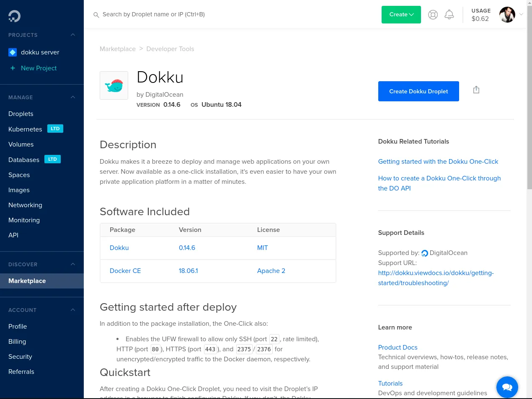
Task: Collapse the MANAGE section chevron
Action: (72, 97)
